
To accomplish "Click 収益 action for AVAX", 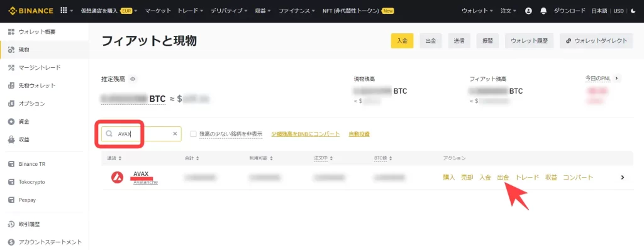I will (x=551, y=177).
